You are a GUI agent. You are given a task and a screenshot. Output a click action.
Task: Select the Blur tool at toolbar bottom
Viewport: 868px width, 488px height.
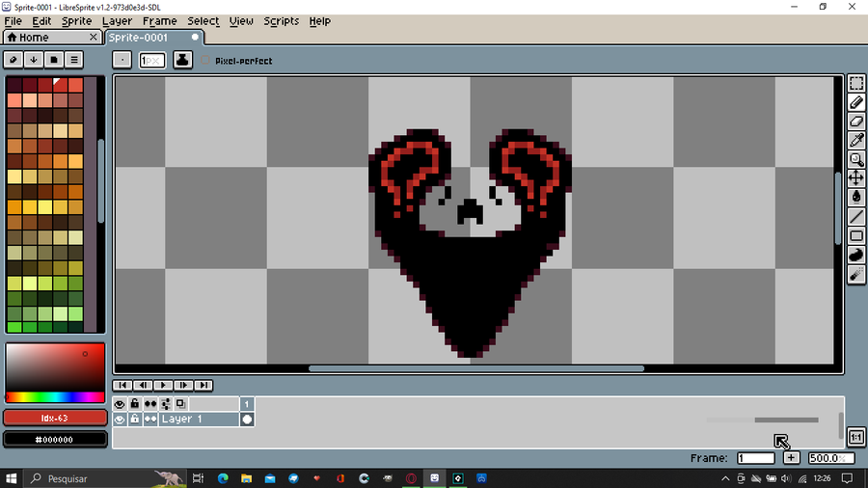coord(855,275)
